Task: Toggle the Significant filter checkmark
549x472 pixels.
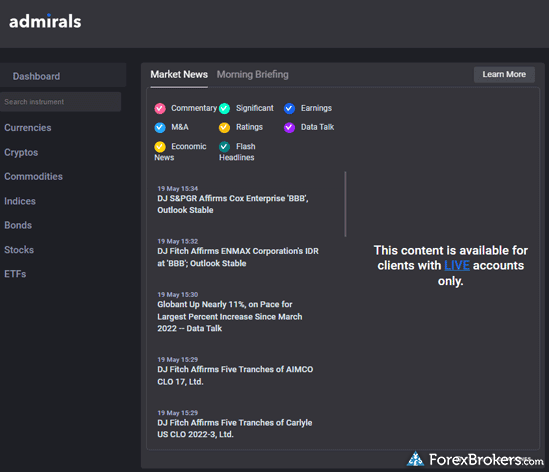Action: pos(224,109)
